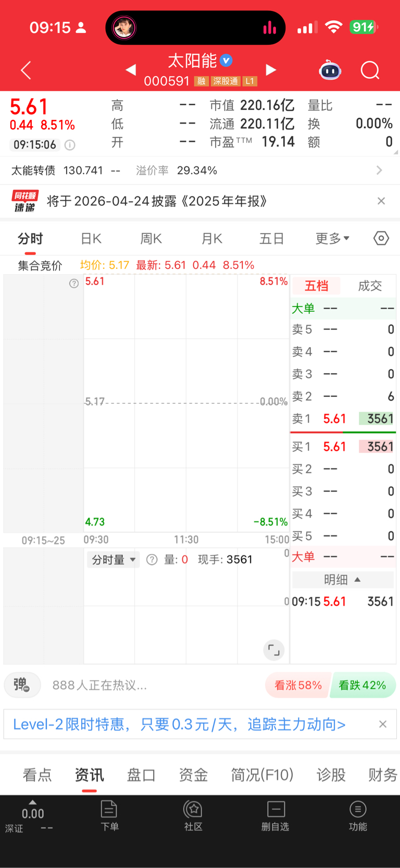
Task: Open the 资金 section tab
Action: click(193, 775)
